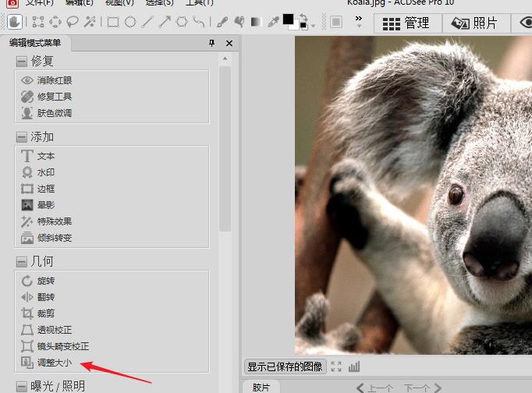Screen dimensions: 532x393
Task: Open the 胶片 filmstrip tab
Action: click(261, 387)
